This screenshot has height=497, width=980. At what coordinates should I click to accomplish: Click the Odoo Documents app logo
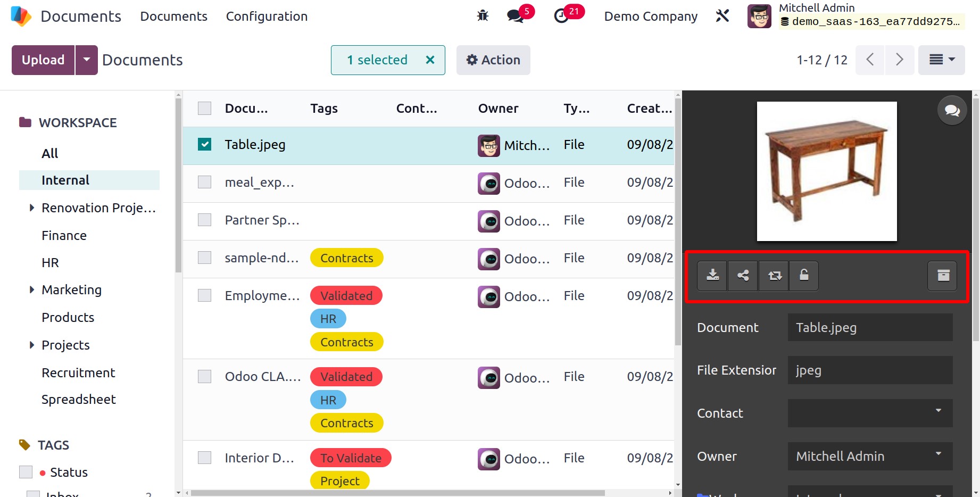click(21, 16)
